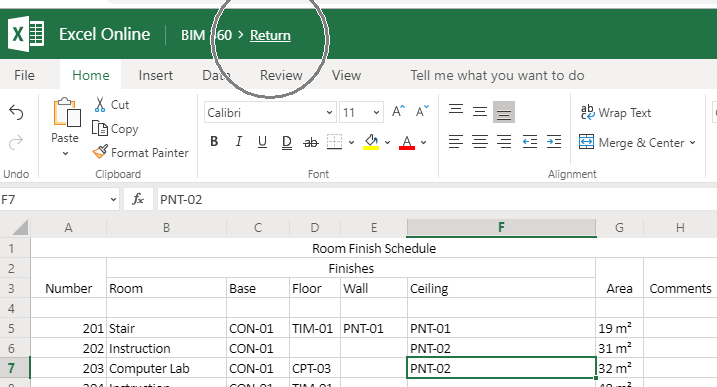Open the File menu
This screenshot has width=717, height=387.
click(24, 75)
